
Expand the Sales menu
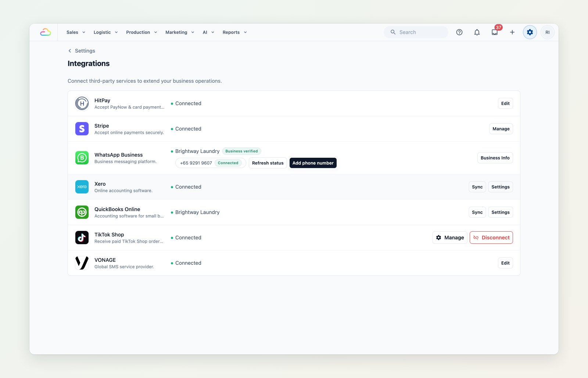(x=76, y=32)
